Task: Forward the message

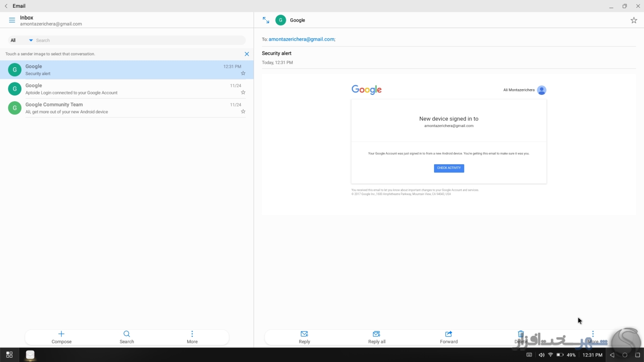Action: pos(449,337)
